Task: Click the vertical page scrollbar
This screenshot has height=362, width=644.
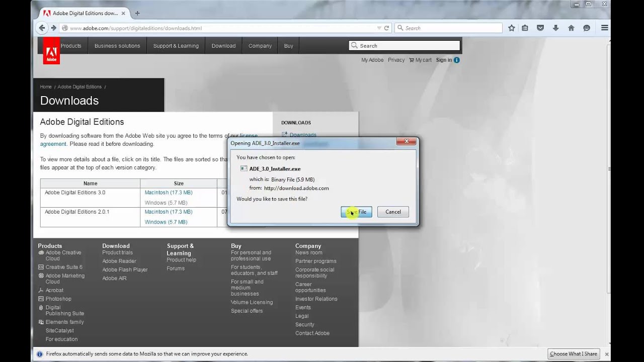Action: [608, 168]
